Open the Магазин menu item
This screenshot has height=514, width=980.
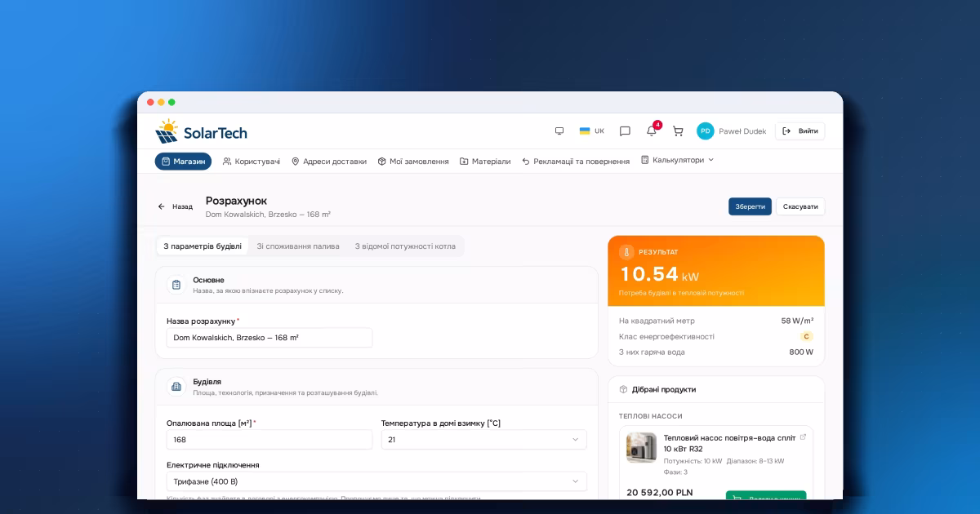pyautogui.click(x=183, y=162)
